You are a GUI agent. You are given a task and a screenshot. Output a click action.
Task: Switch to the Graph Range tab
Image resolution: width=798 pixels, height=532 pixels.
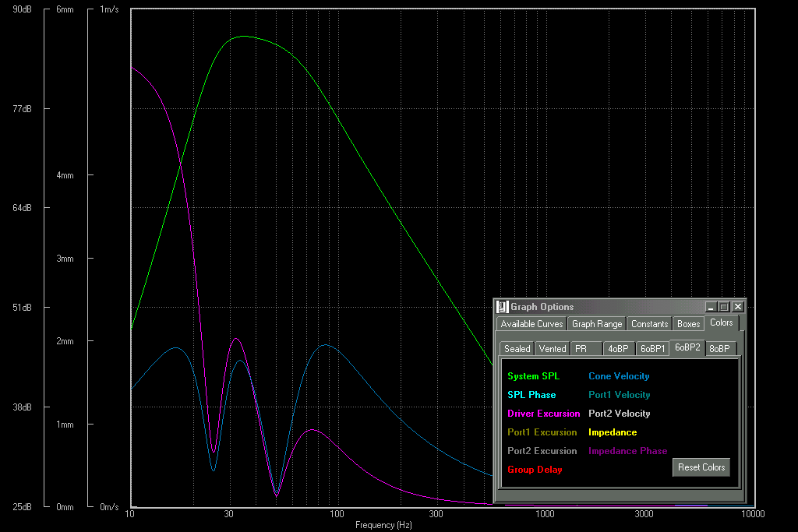(597, 324)
